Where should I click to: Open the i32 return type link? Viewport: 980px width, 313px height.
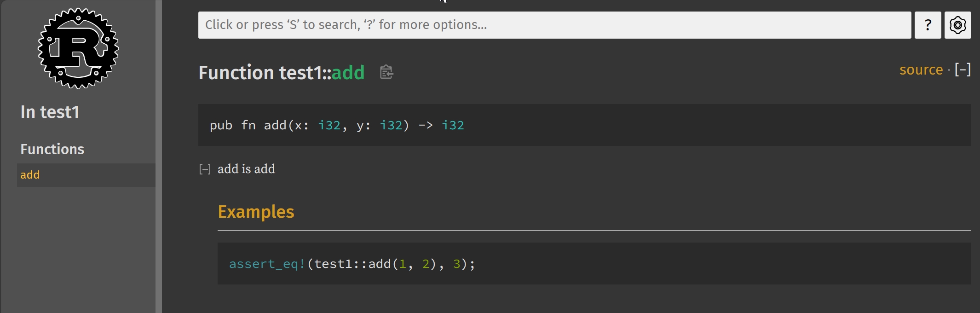[x=453, y=125]
